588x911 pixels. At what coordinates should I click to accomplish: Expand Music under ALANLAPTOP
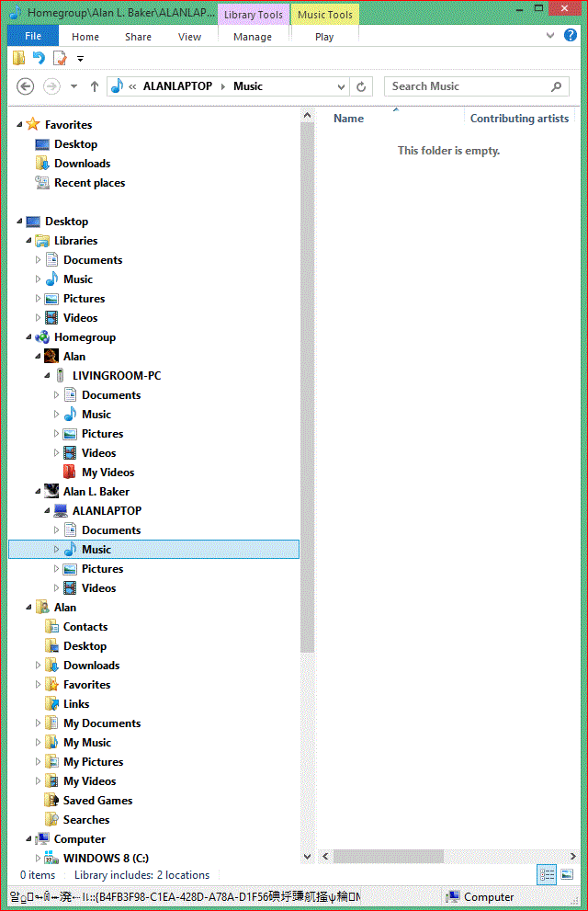pyautogui.click(x=56, y=549)
